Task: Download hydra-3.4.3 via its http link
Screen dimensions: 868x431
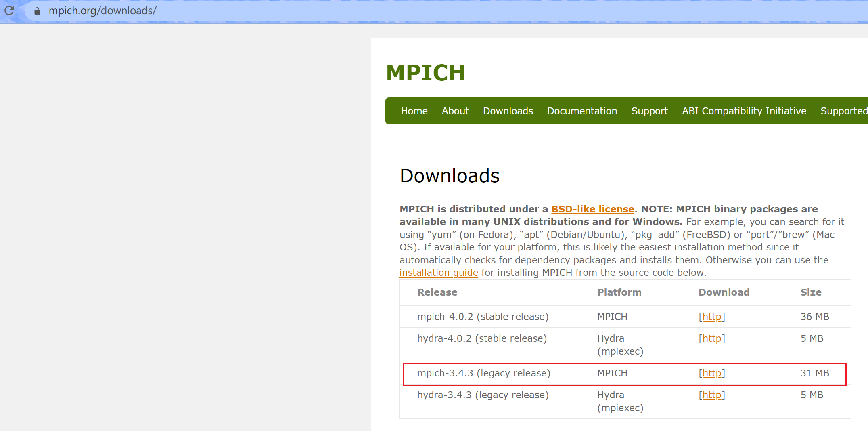Action: pos(712,395)
